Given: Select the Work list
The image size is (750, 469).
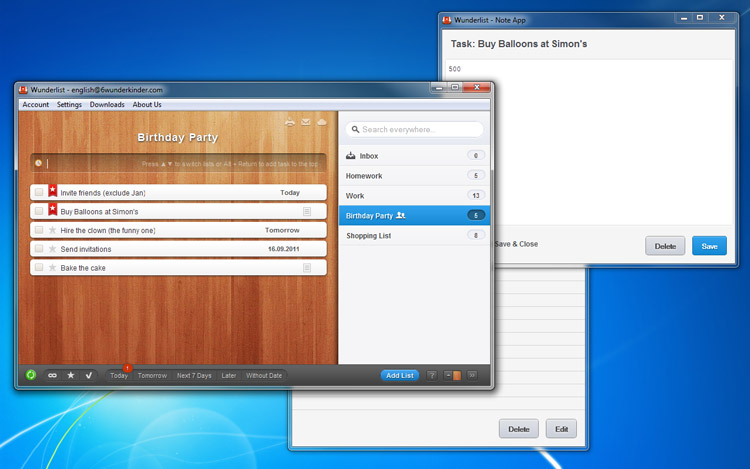Looking at the screenshot, I should pos(414,196).
